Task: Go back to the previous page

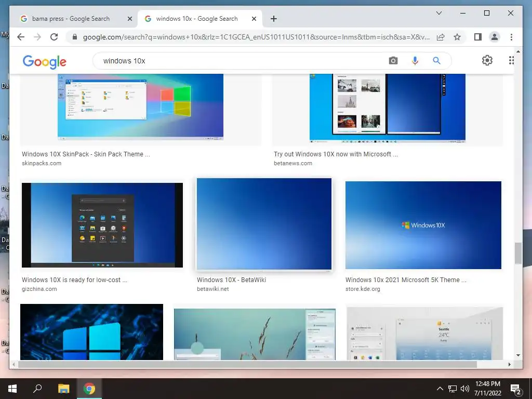Action: [21, 37]
